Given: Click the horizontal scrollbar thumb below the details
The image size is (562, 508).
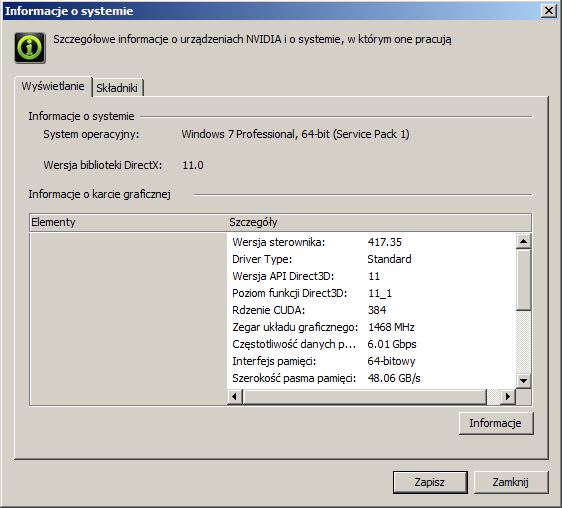Looking at the screenshot, I should (365, 397).
